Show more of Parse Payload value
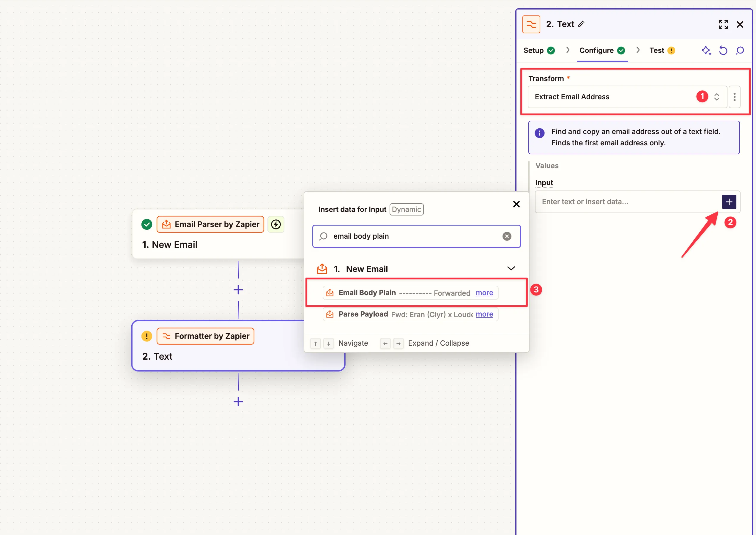Viewport: 756px width, 535px height. (x=484, y=314)
